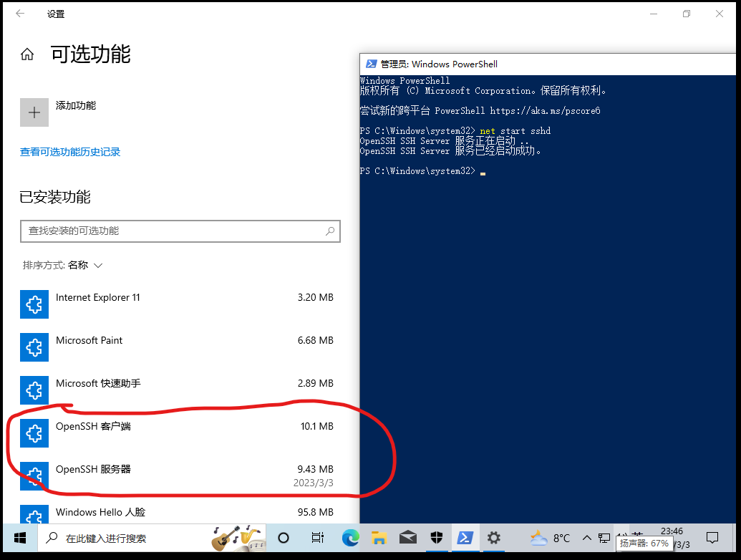Open Windows PowerShell from the taskbar
741x560 pixels.
coord(466,537)
